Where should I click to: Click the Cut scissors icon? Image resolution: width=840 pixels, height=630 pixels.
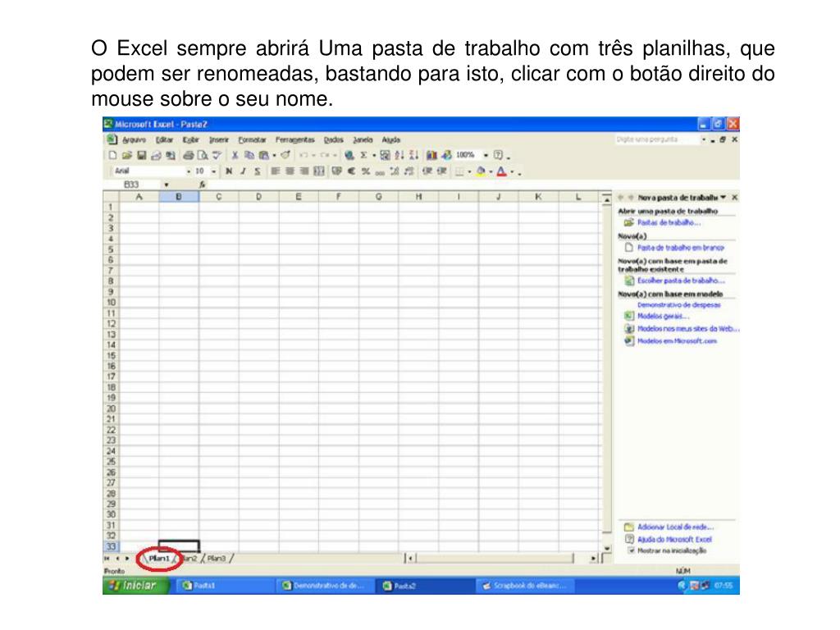pos(235,155)
